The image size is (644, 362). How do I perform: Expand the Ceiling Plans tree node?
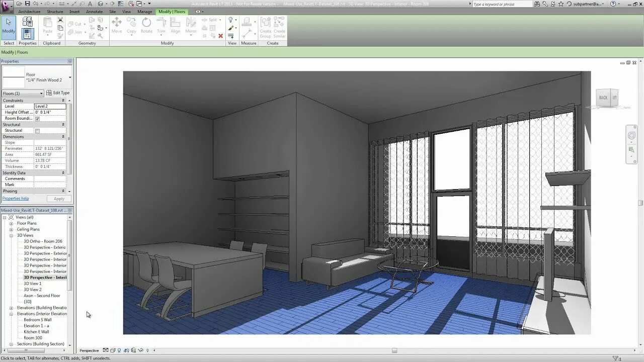(11, 229)
